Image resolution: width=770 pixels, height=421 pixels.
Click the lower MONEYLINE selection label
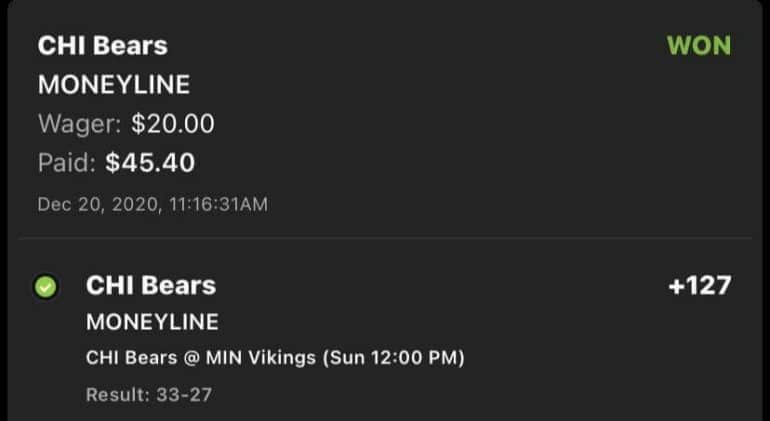coord(152,322)
